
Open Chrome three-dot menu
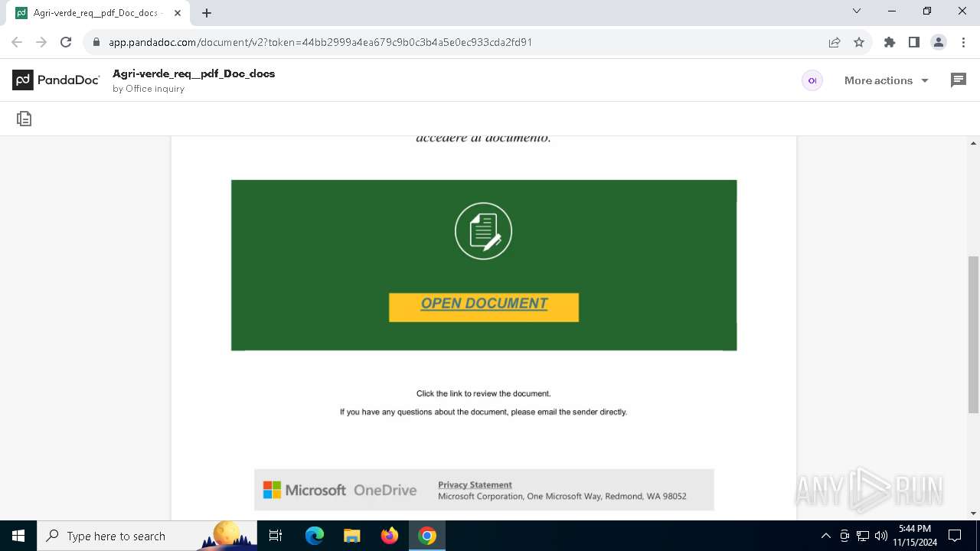[963, 42]
